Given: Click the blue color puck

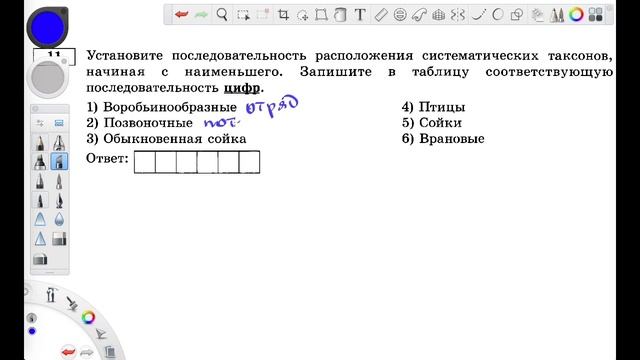Looking at the screenshot, I should 47,27.
